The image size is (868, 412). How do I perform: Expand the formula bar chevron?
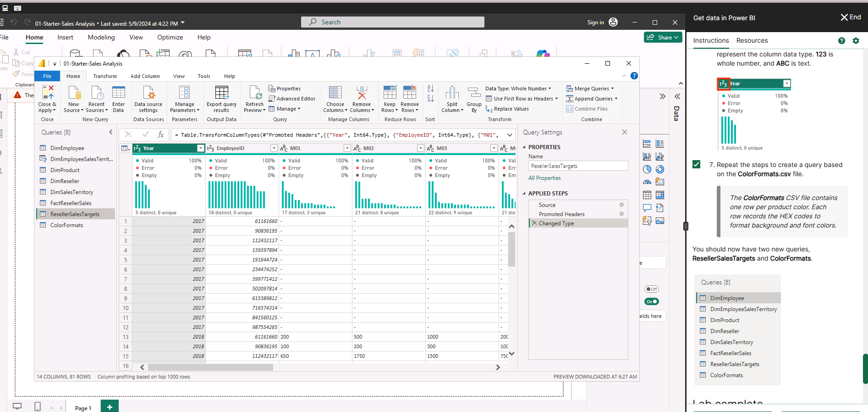pos(510,135)
